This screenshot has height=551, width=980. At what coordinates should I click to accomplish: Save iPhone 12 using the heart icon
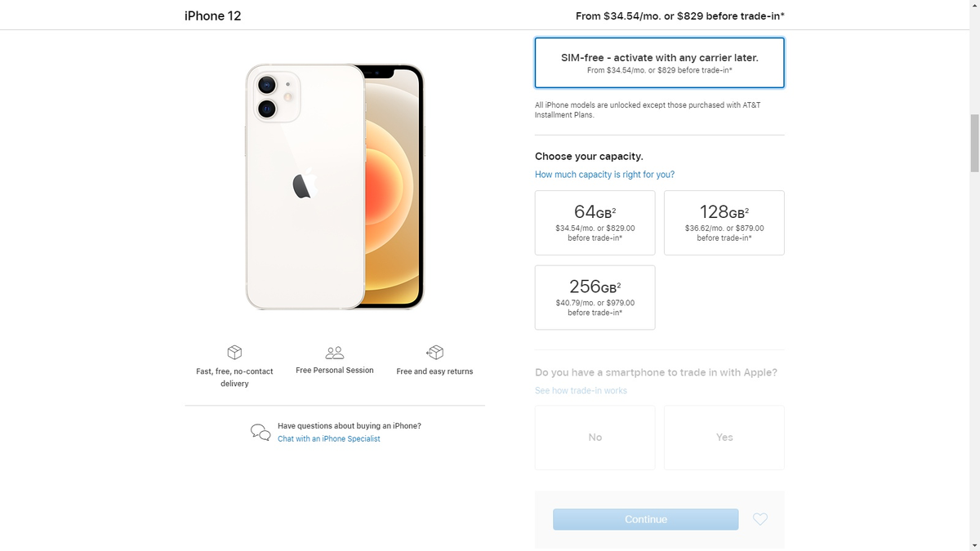[x=759, y=518]
